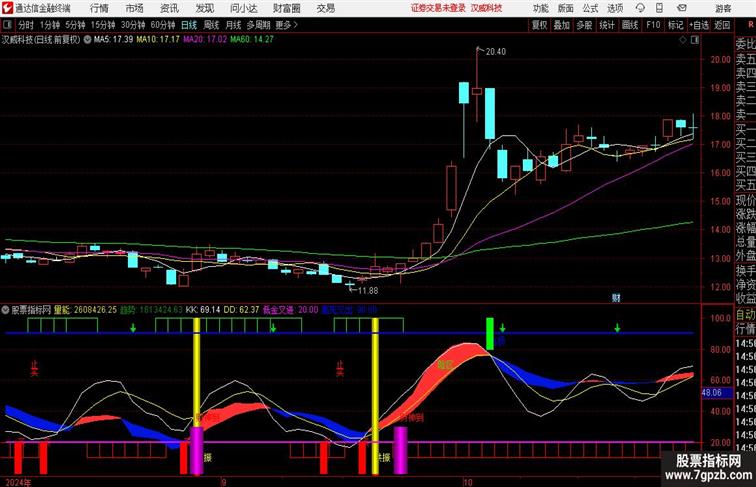Select the 月线 monthly chart tab
This screenshot has width=756, height=487.
233,25
